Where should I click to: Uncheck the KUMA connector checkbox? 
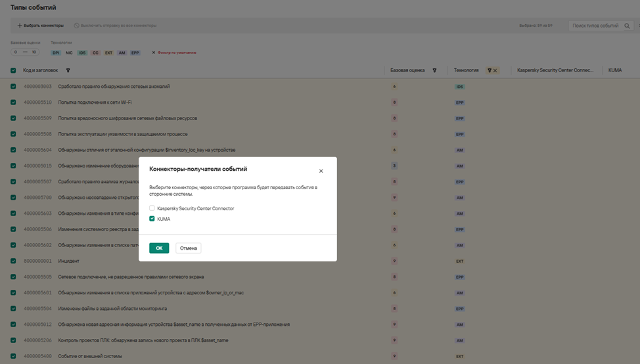[152, 219]
